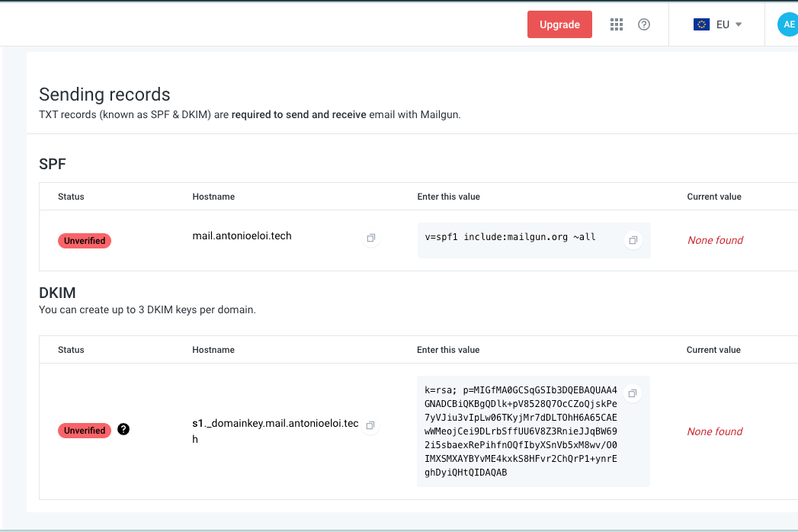Open the help circle icon in header
Viewport: 798px width, 532px height.
644,24
